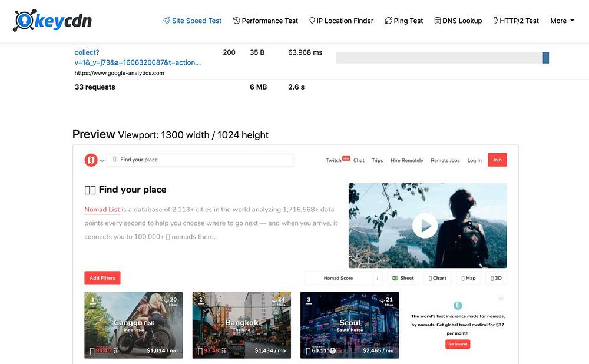Click Log In in preview
589x364 pixels.
[x=474, y=160]
